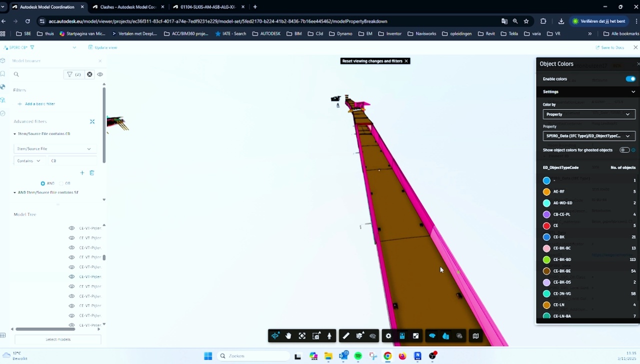Open the AUTODESK bookmark folder
640x364 pixels.
coord(266,34)
